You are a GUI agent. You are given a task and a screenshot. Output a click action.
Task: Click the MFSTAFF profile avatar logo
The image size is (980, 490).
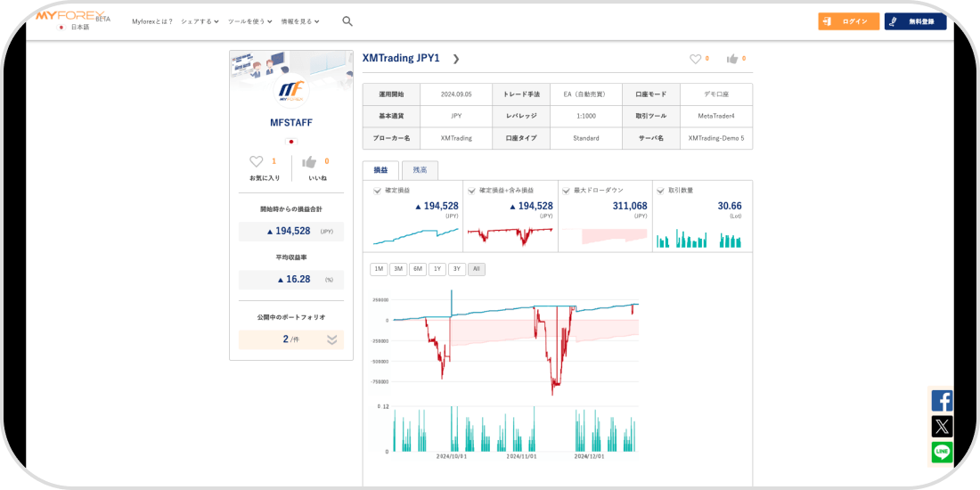point(291,91)
